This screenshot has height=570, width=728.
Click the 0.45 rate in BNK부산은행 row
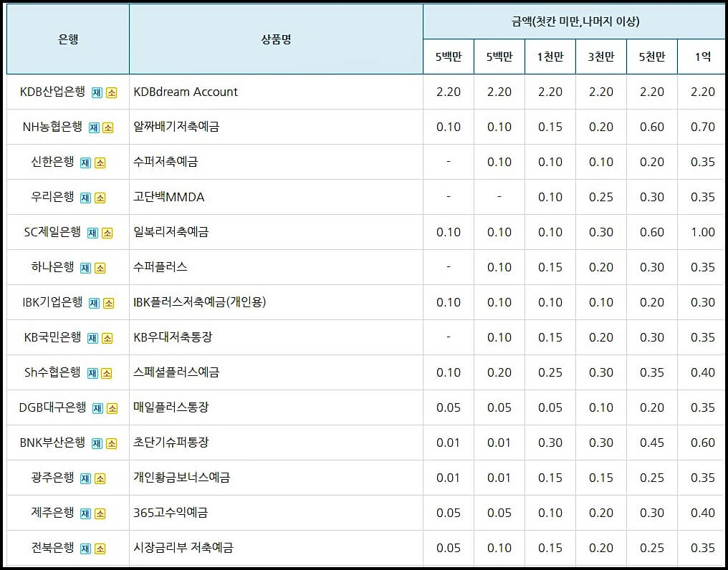tap(652, 443)
